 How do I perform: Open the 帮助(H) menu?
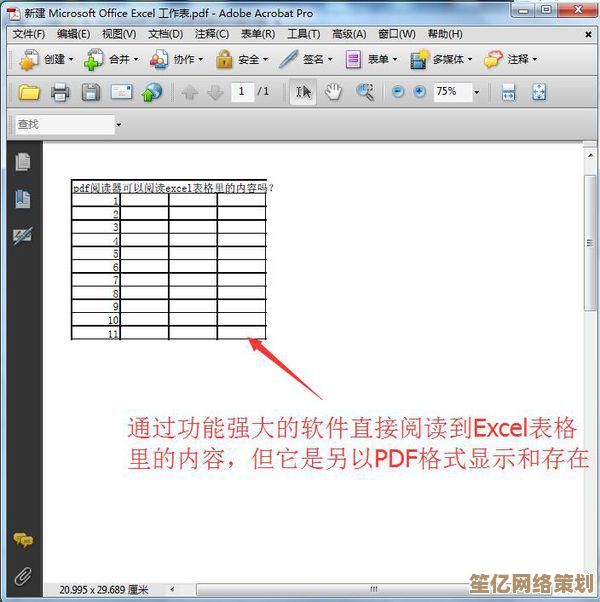pyautogui.click(x=445, y=34)
